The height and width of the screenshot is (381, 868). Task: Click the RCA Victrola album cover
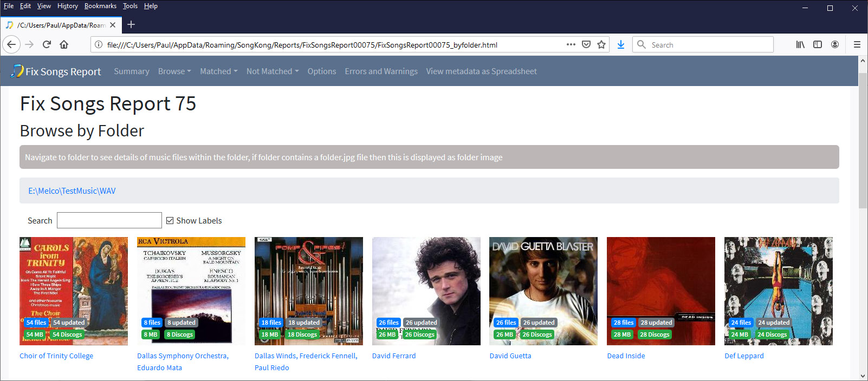point(191,291)
